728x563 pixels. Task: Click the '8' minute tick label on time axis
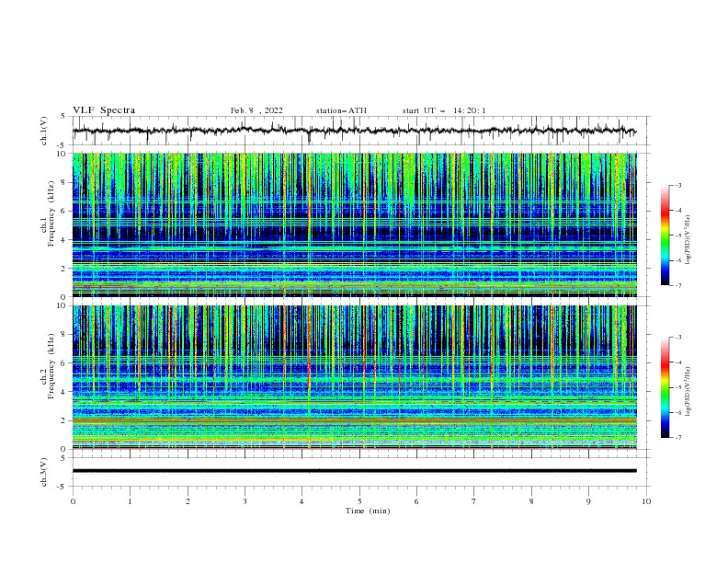point(531,501)
